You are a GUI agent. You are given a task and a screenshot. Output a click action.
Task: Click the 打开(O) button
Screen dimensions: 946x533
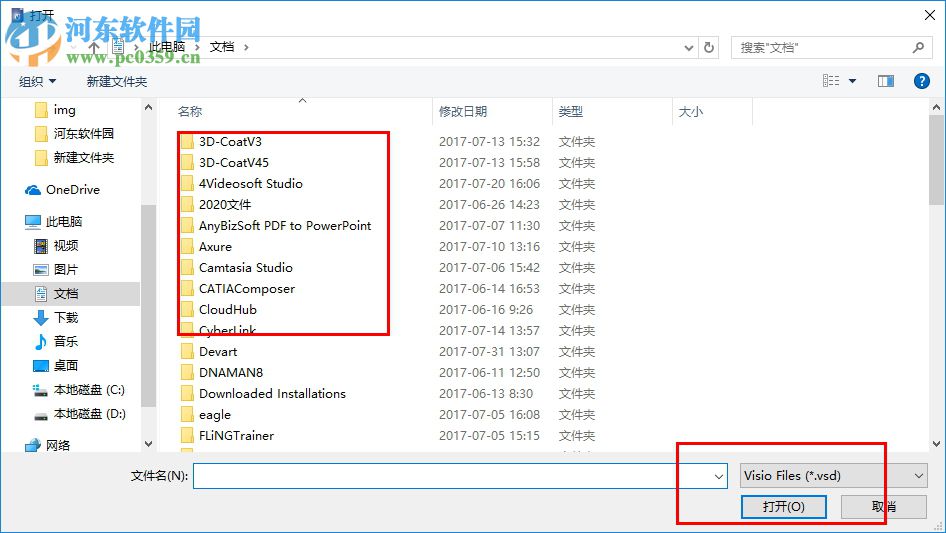(x=783, y=506)
